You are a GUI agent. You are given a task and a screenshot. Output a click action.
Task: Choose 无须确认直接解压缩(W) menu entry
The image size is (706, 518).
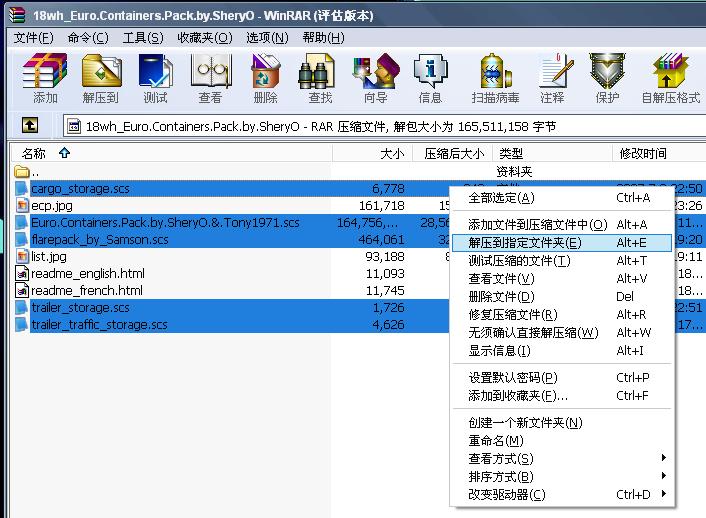tap(562, 332)
